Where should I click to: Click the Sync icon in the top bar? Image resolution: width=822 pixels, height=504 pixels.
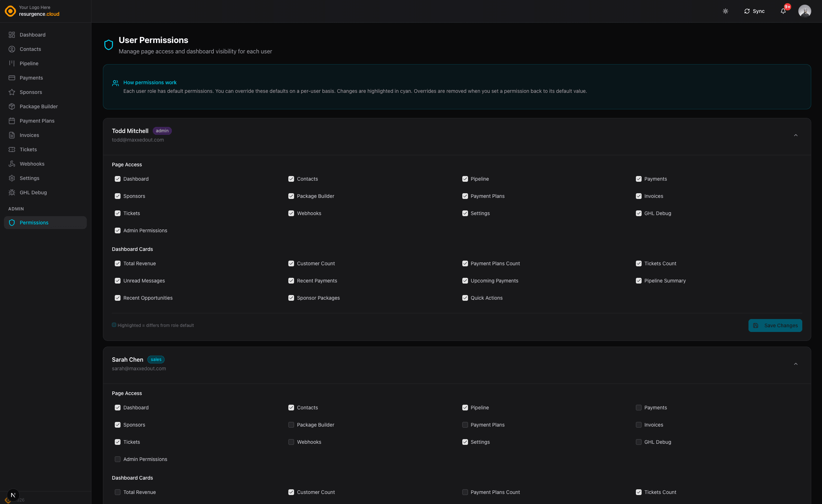[x=754, y=11]
